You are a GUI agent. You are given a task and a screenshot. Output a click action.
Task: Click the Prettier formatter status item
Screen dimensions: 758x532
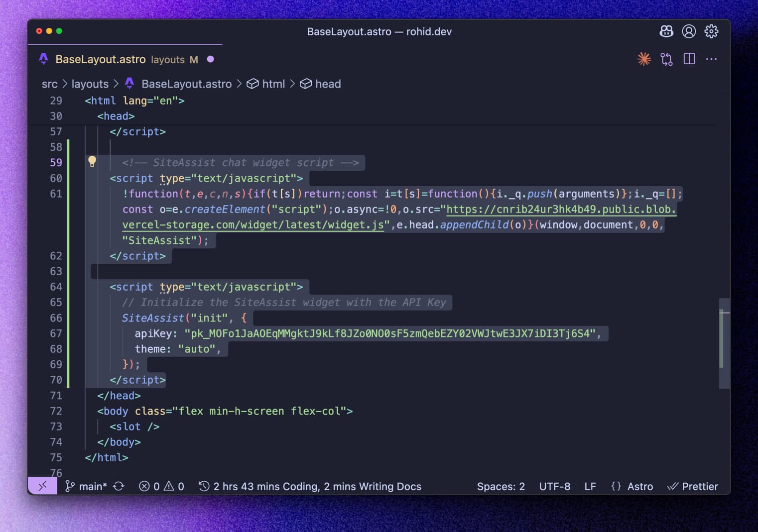pos(693,486)
